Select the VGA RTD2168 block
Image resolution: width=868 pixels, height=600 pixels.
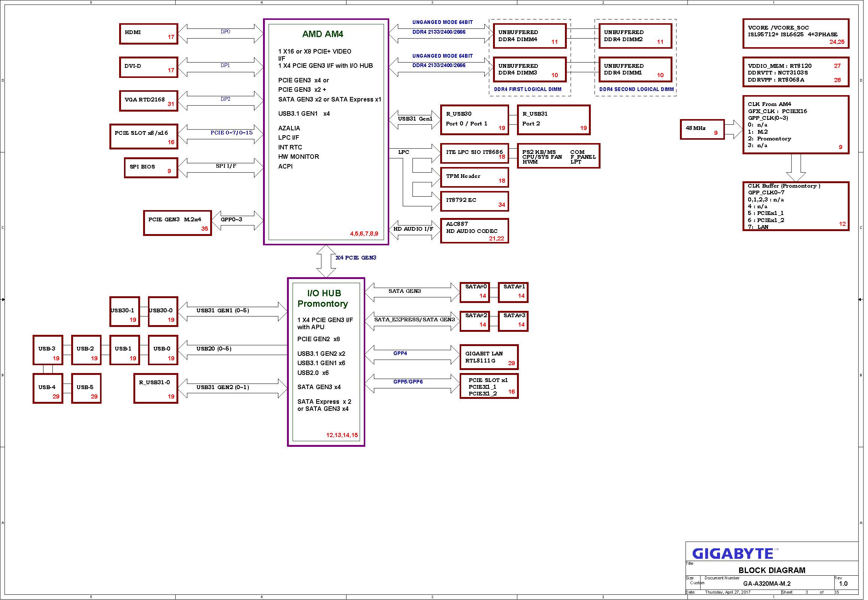149,101
